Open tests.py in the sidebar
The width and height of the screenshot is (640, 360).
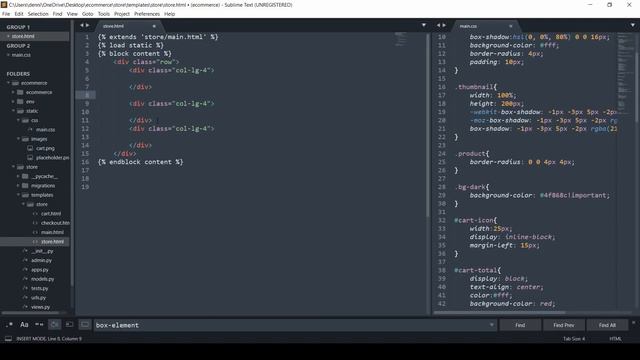(40, 289)
